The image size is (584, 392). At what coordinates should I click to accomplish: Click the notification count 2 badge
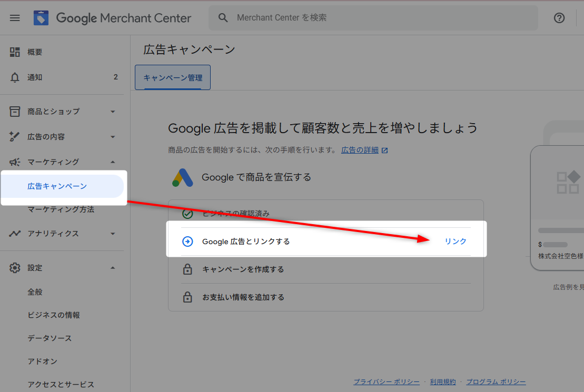point(115,77)
